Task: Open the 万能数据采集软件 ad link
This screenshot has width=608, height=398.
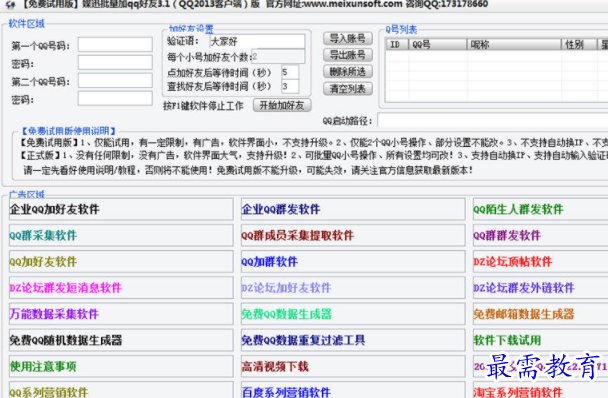Action: [x=121, y=314]
